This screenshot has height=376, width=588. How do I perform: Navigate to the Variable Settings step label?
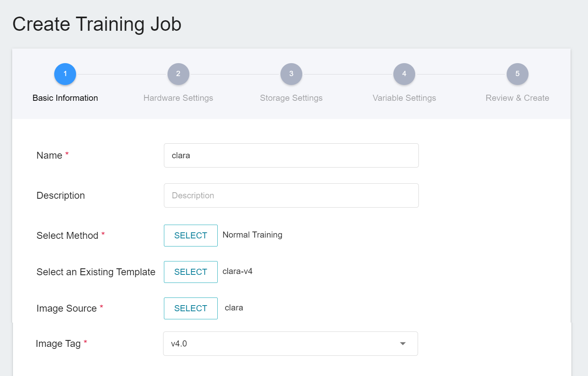point(404,98)
